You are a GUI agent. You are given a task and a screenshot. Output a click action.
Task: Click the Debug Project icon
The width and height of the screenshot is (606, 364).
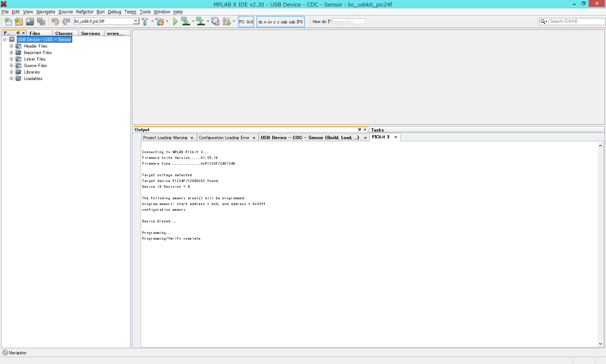227,22
